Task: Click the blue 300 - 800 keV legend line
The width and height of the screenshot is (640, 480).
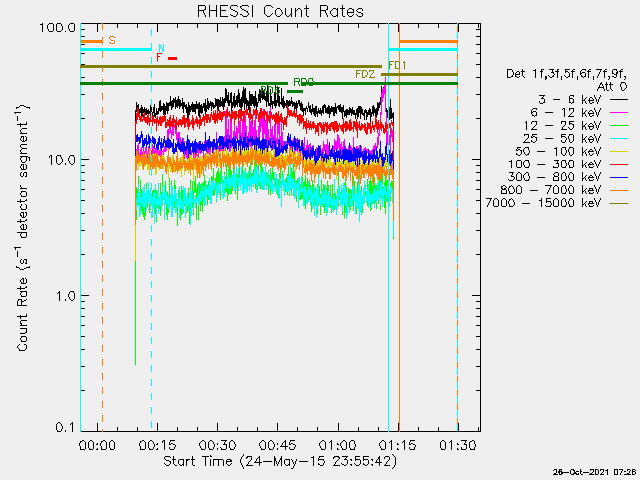Action: 619,177
